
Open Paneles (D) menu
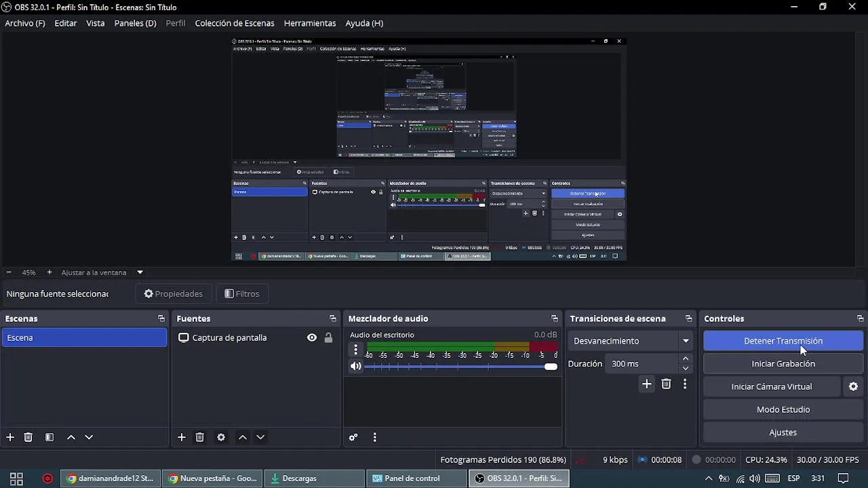[136, 23]
